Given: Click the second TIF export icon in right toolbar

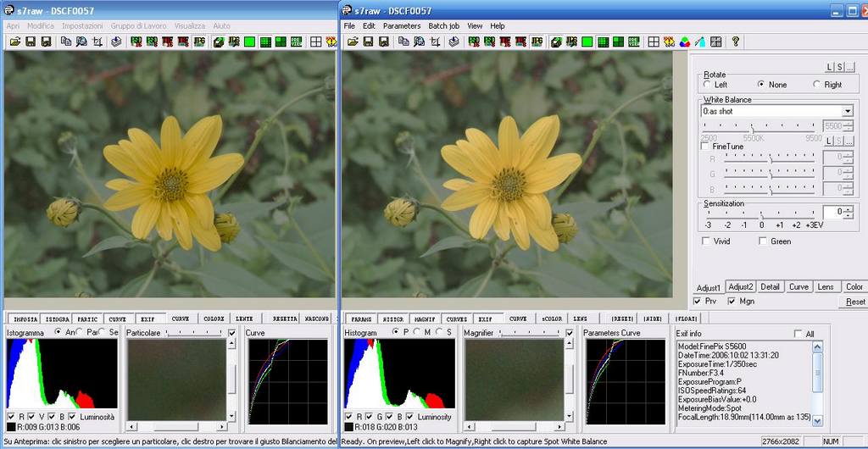Looking at the screenshot, I should pyautogui.click(x=520, y=42).
